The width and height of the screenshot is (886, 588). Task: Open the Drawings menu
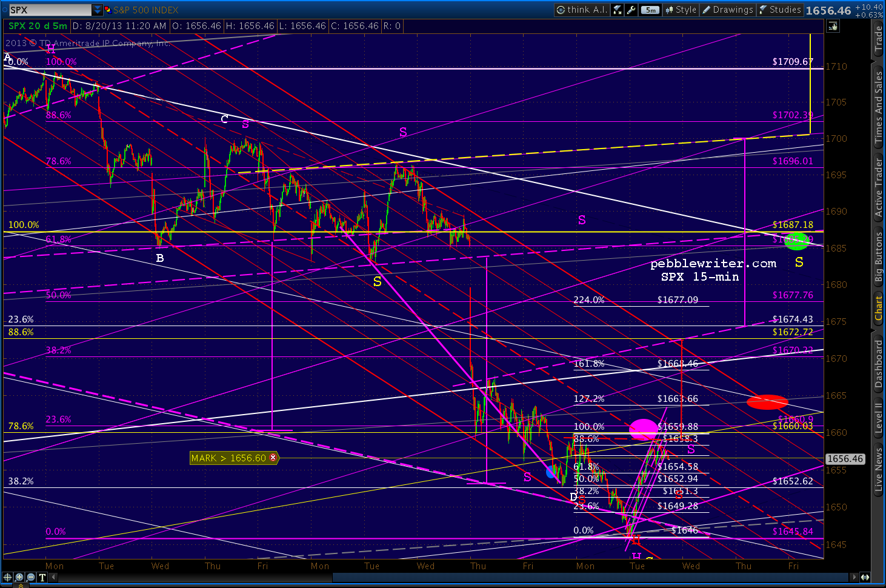(x=727, y=10)
